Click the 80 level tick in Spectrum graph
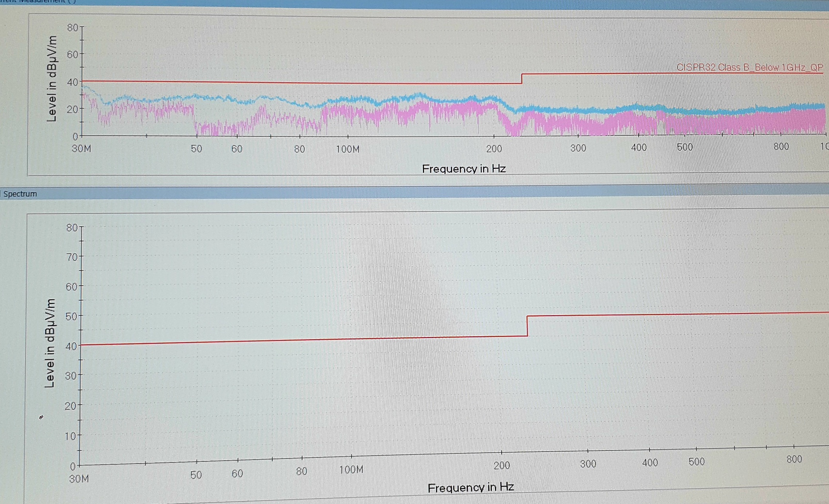 click(x=72, y=228)
